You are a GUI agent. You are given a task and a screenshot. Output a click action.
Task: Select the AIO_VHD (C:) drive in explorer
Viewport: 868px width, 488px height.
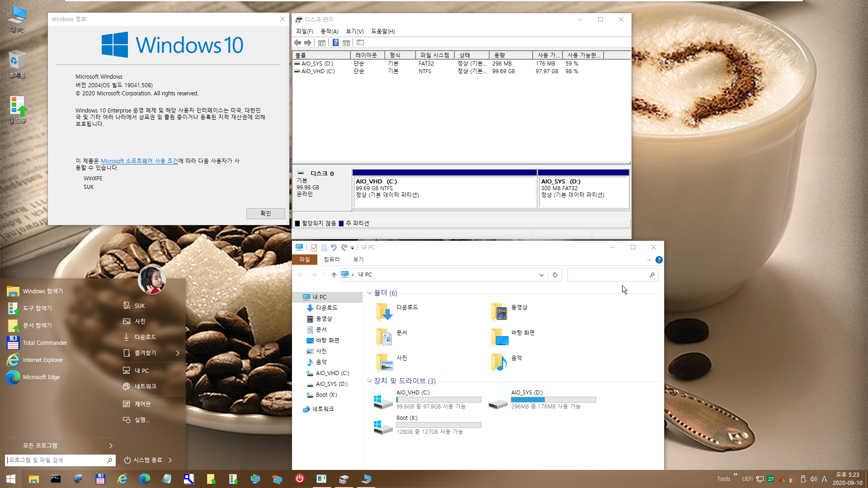click(427, 400)
